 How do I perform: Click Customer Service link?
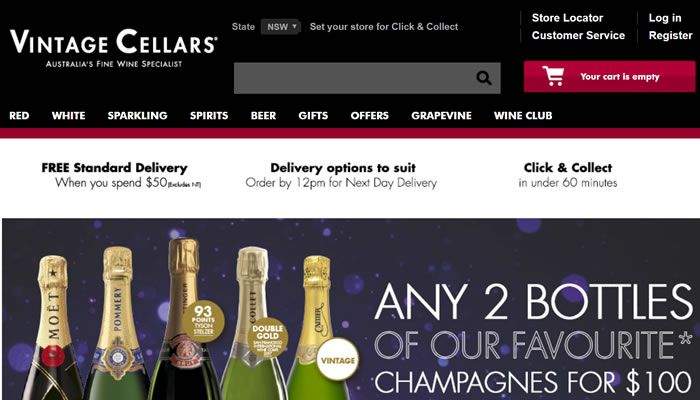tap(578, 35)
